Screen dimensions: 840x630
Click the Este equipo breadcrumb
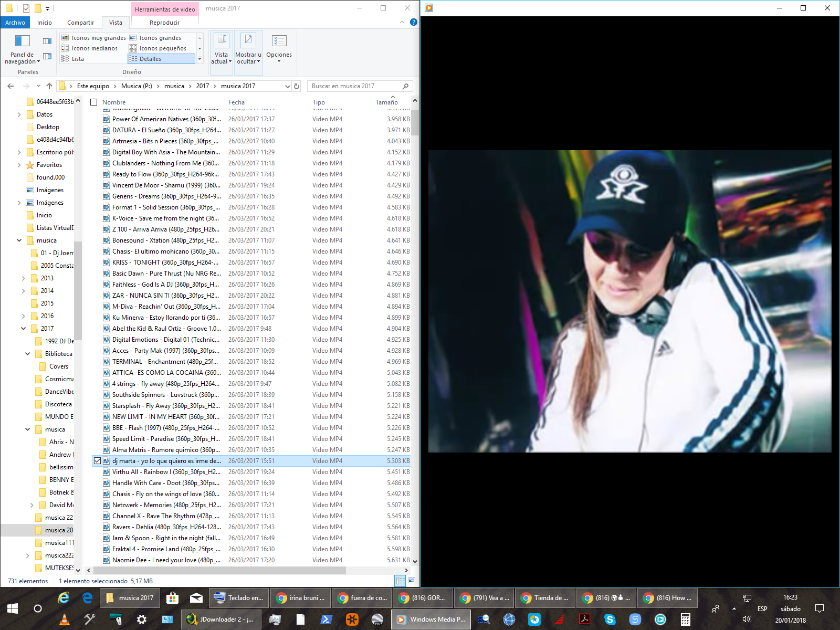pos(93,86)
